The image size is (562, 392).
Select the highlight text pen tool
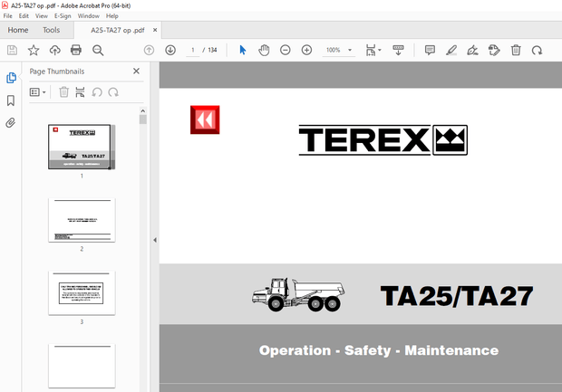click(451, 50)
